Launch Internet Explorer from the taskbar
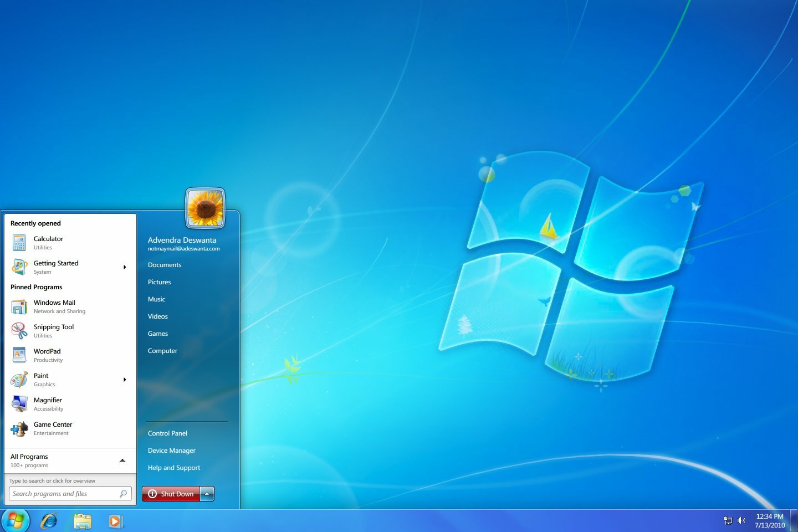 pos(49,521)
